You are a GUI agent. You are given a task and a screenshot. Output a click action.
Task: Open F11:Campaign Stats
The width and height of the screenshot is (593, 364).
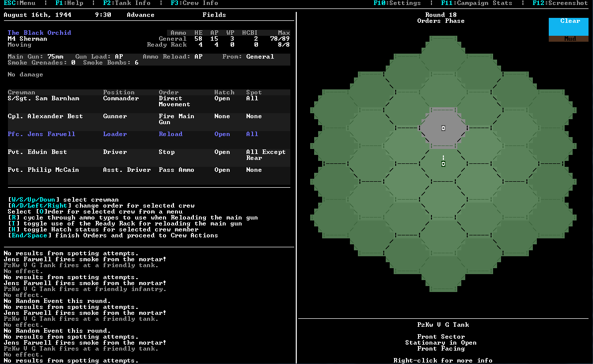click(477, 3)
